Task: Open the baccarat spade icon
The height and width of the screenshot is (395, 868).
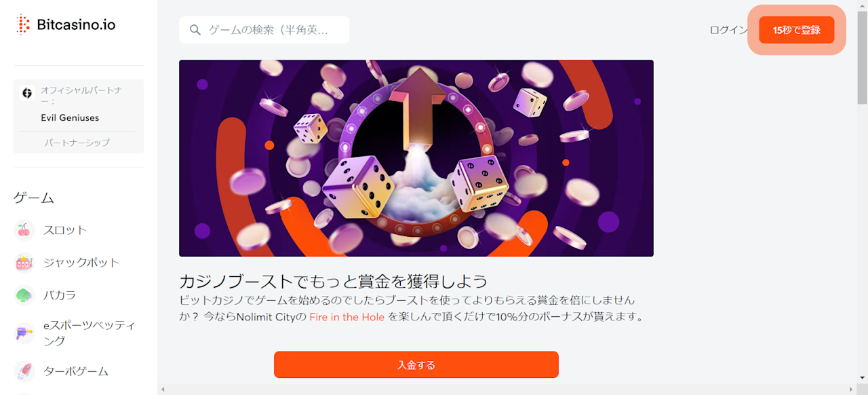Action: click(x=24, y=295)
